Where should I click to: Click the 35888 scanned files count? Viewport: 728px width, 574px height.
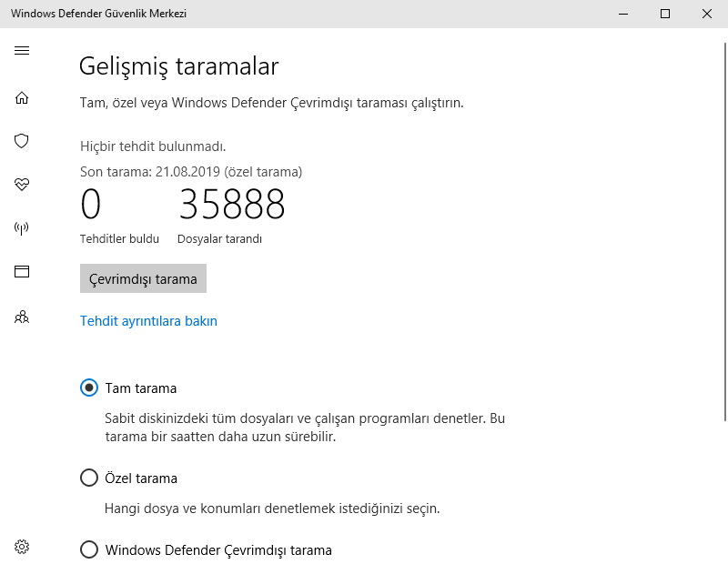click(232, 204)
